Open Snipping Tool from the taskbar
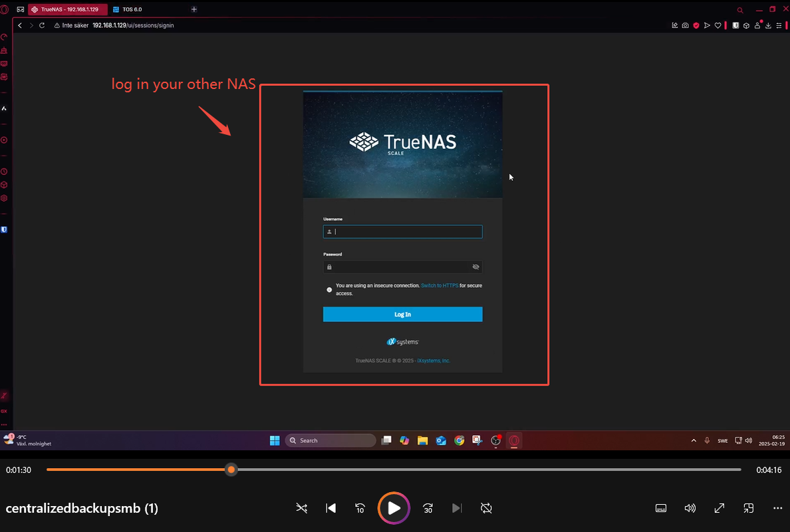790x532 pixels. [x=477, y=440]
